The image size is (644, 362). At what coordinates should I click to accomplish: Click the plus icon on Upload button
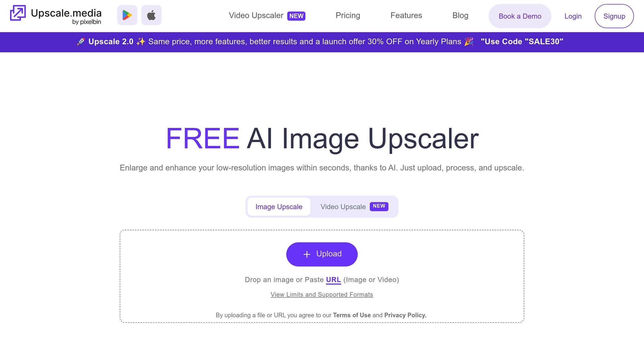[x=307, y=254]
